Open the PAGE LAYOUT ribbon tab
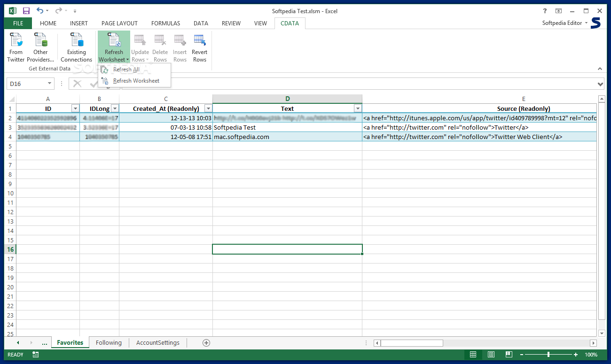The width and height of the screenshot is (611, 364). click(119, 23)
